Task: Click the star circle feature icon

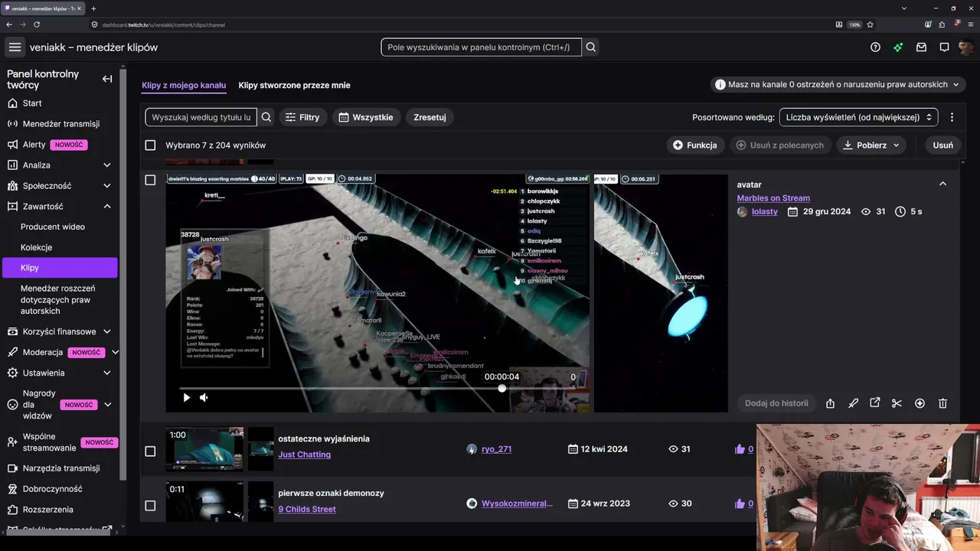Action: pyautogui.click(x=920, y=403)
